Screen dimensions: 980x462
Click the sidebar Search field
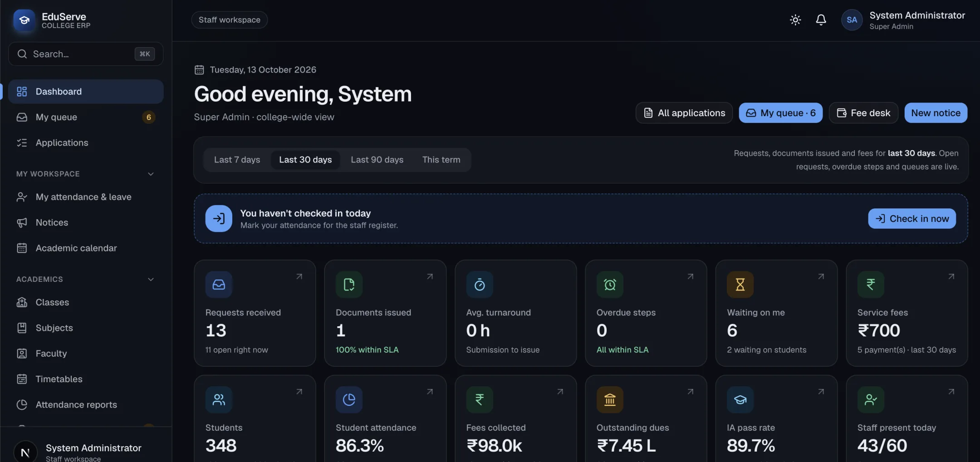(x=86, y=54)
